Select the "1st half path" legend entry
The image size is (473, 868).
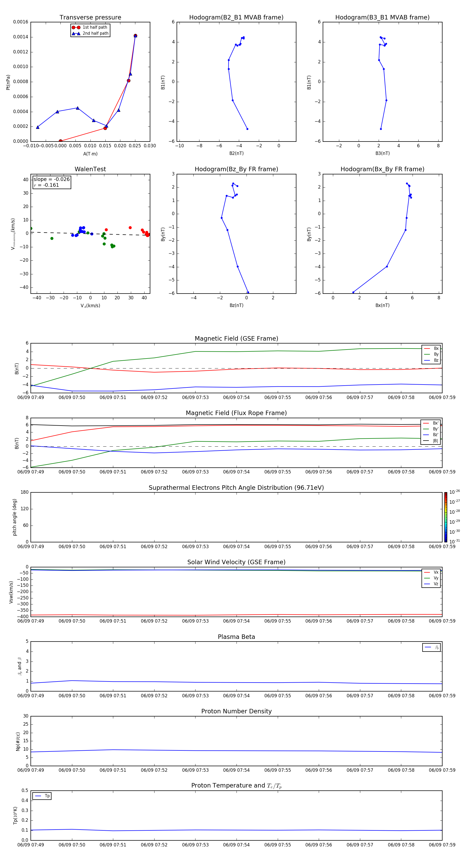(x=90, y=27)
